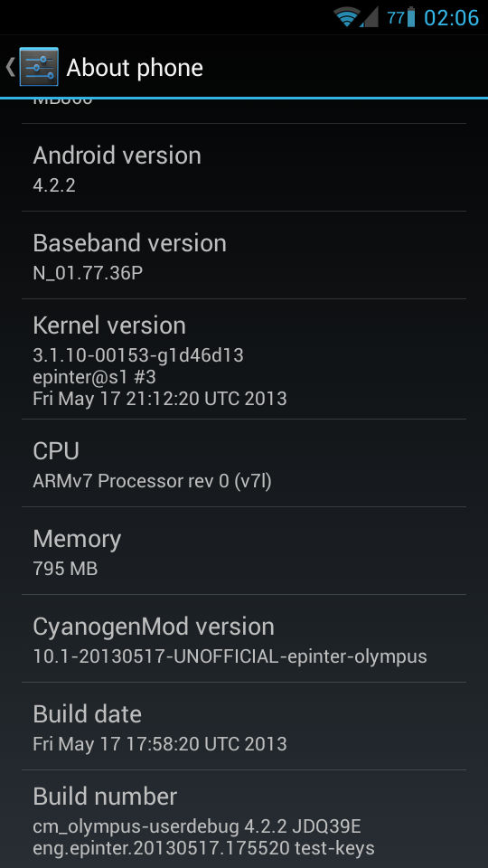Tap the N_01.77.36P baseband value
This screenshot has width=488, height=868.
coord(88,273)
